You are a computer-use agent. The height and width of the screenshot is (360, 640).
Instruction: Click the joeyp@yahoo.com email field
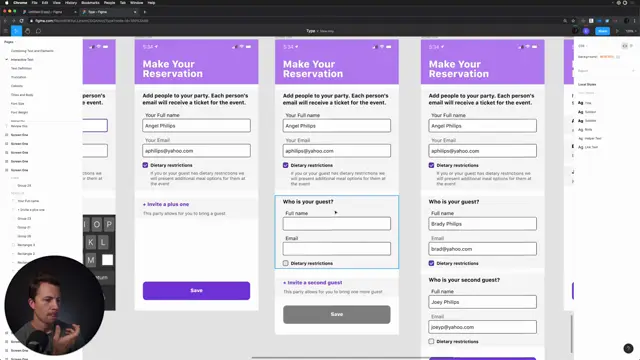(482, 327)
